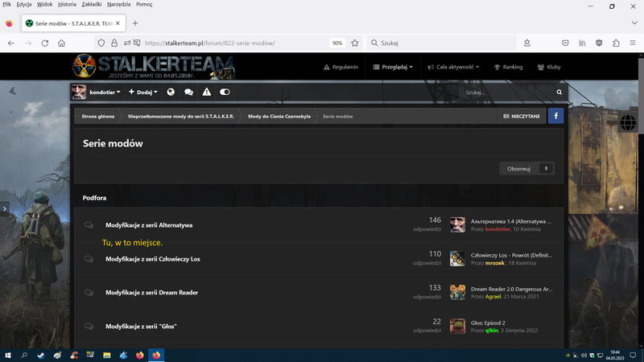The image size is (644, 362).
Task: Click the warning triangle reports icon
Action: 207,93
